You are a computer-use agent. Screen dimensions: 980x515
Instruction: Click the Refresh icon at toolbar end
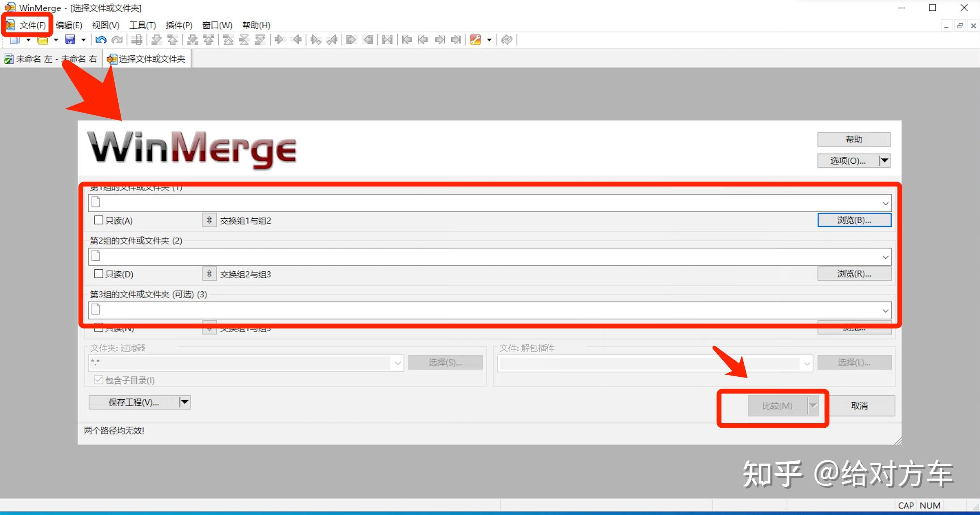coord(507,40)
